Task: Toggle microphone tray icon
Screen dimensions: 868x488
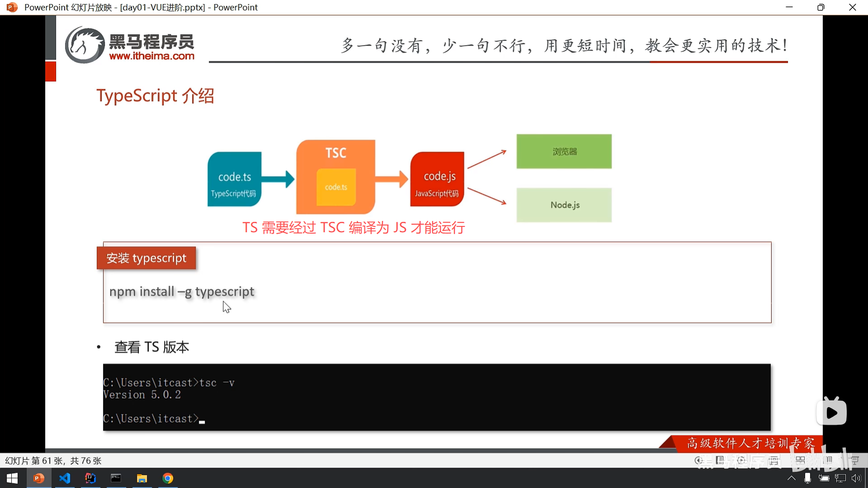Action: click(807, 478)
